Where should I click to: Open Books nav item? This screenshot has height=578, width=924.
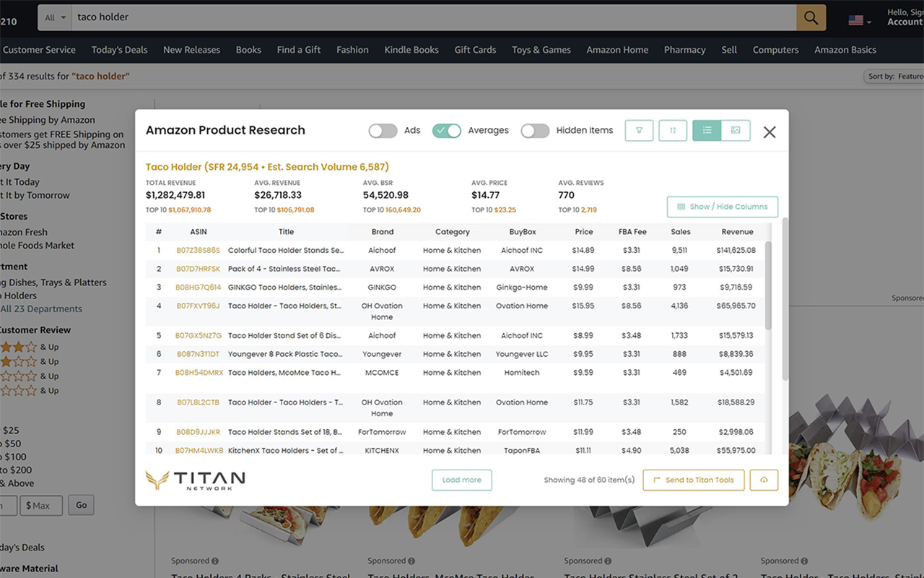[248, 50]
